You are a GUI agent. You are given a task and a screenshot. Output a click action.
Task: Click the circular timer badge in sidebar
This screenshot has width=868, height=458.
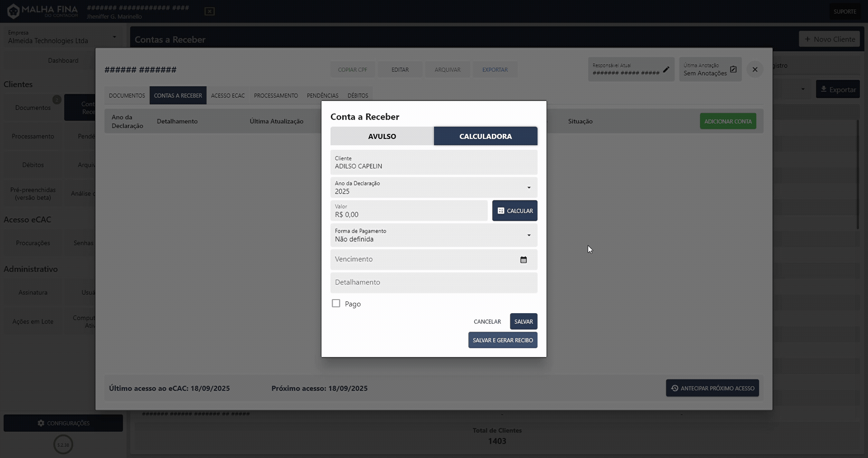pyautogui.click(x=63, y=444)
